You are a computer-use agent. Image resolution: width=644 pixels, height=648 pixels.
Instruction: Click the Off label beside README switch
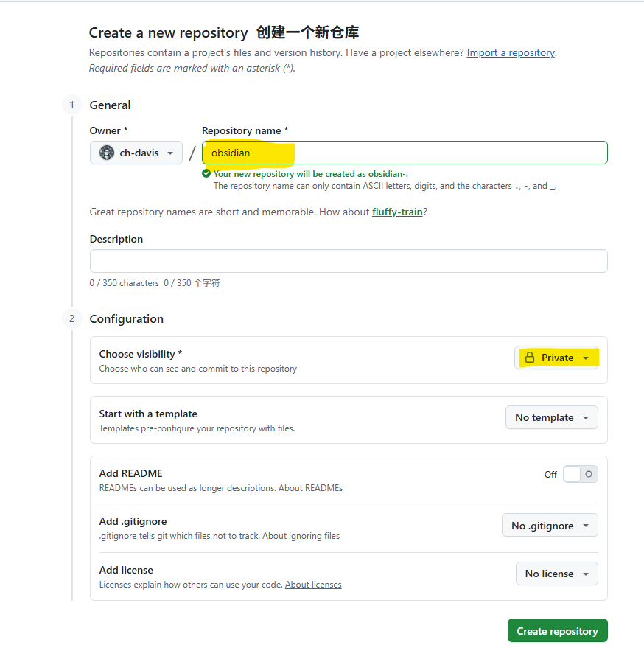pyautogui.click(x=550, y=474)
